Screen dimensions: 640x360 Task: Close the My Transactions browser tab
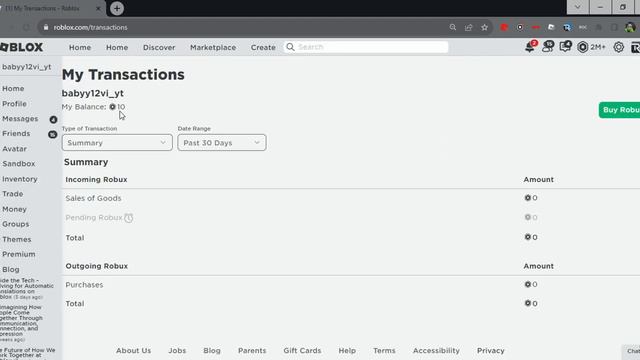98,8
